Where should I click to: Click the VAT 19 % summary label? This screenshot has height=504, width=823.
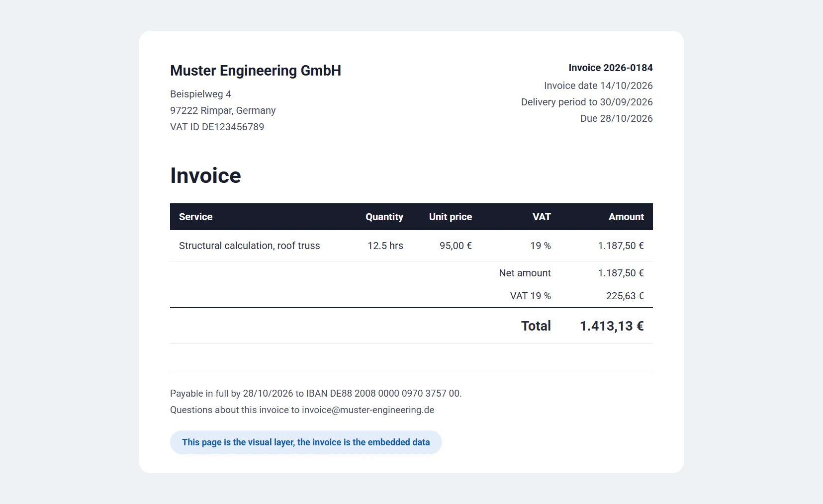click(530, 296)
